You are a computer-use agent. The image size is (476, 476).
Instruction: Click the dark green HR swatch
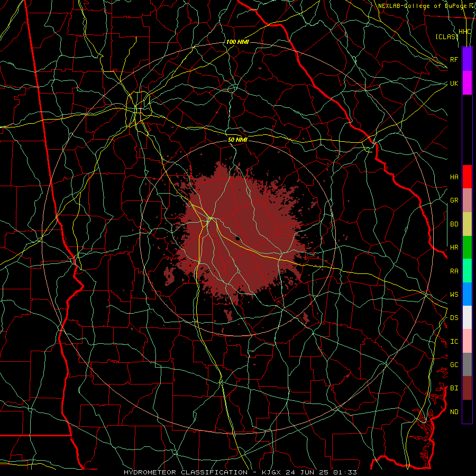pos(467,248)
